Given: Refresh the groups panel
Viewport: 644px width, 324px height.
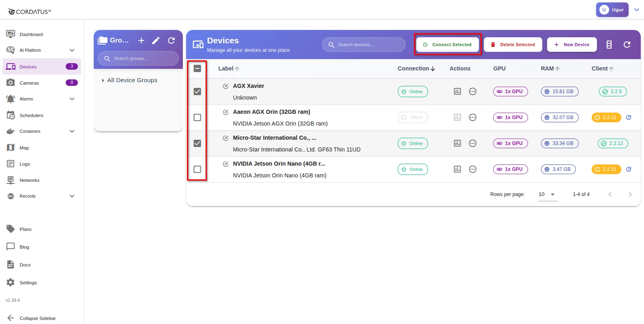Looking at the screenshot, I should click(x=172, y=40).
